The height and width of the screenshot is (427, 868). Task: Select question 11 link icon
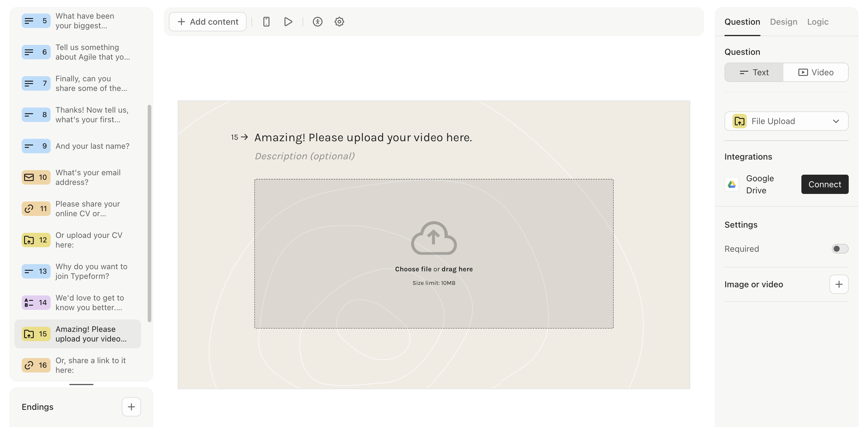[29, 209]
